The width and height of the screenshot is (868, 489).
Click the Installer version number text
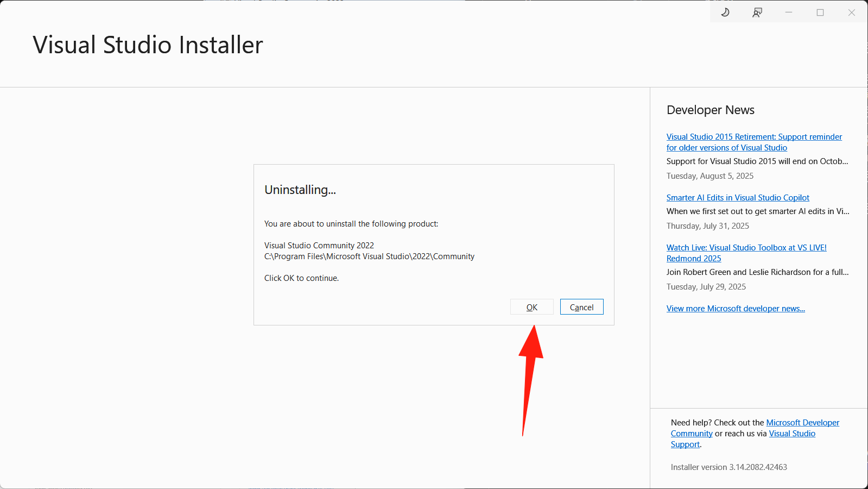pyautogui.click(x=728, y=467)
